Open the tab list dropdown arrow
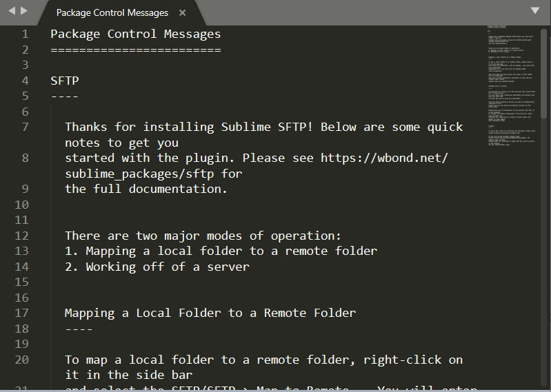 tap(535, 10)
